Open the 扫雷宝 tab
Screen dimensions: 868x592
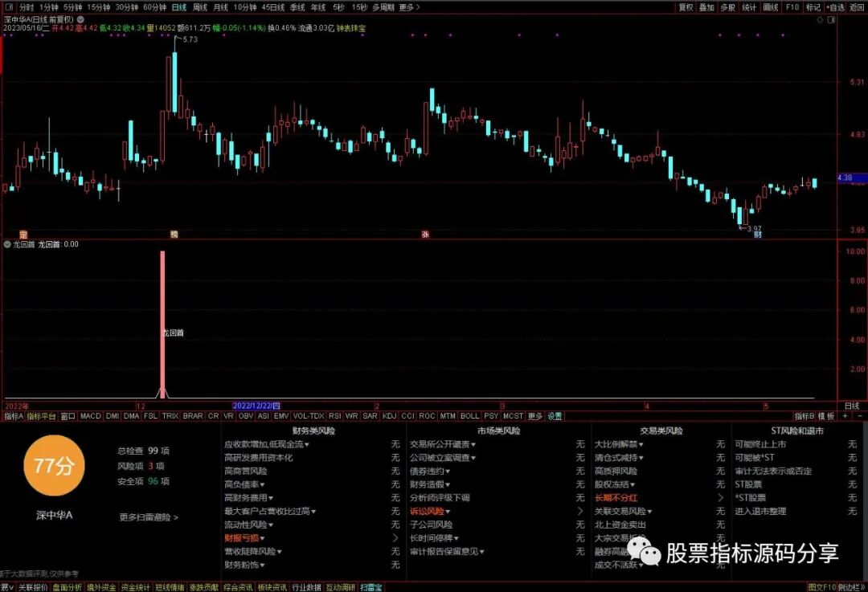click(x=371, y=587)
